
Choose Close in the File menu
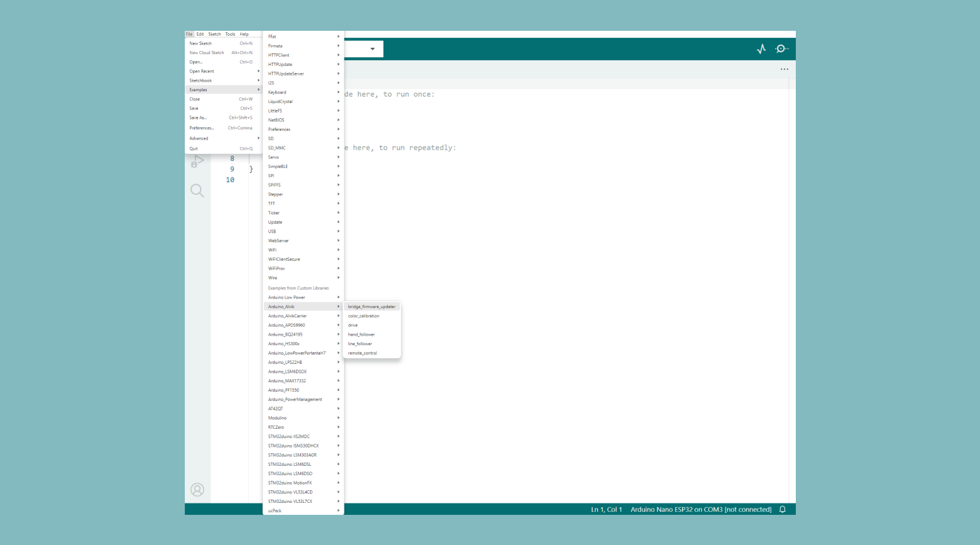pos(223,99)
